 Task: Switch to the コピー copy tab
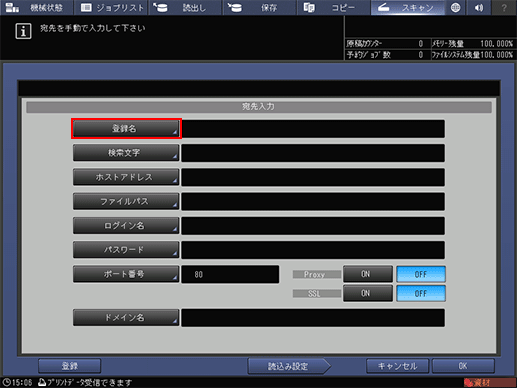(334, 7)
